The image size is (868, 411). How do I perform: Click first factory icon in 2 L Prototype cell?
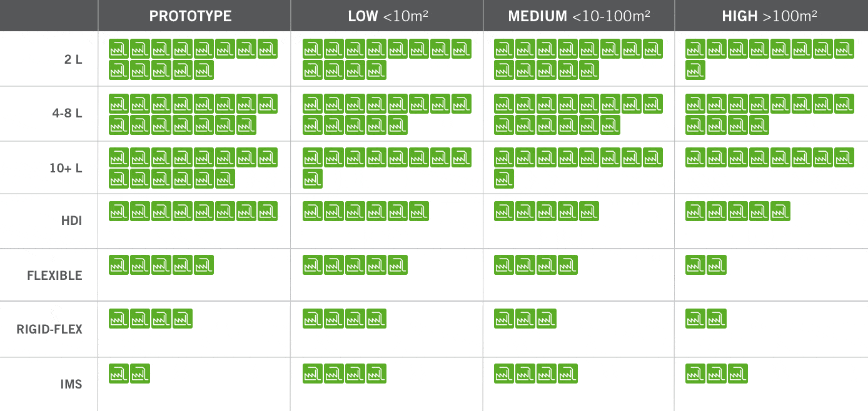pyautogui.click(x=119, y=49)
